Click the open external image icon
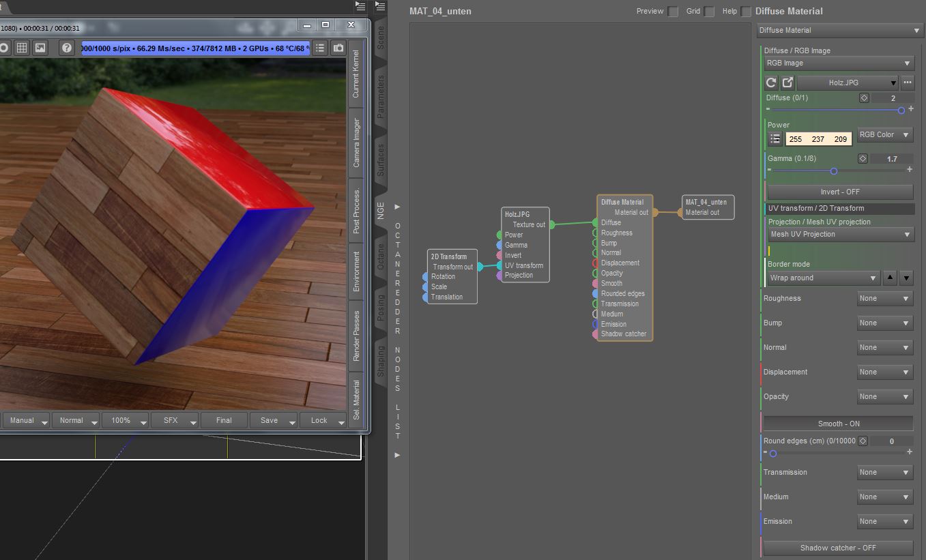The image size is (926, 560). point(787,83)
